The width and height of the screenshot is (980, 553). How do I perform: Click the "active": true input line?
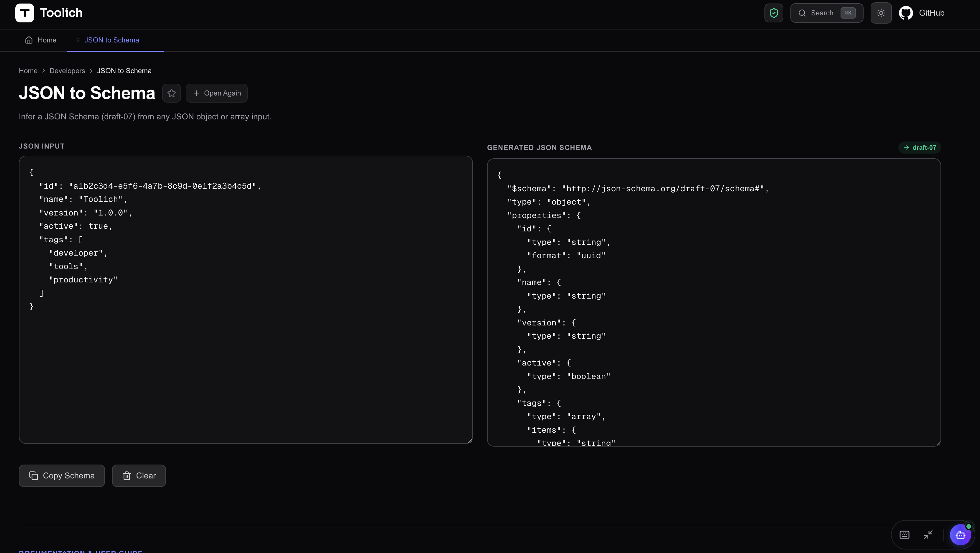tap(76, 226)
